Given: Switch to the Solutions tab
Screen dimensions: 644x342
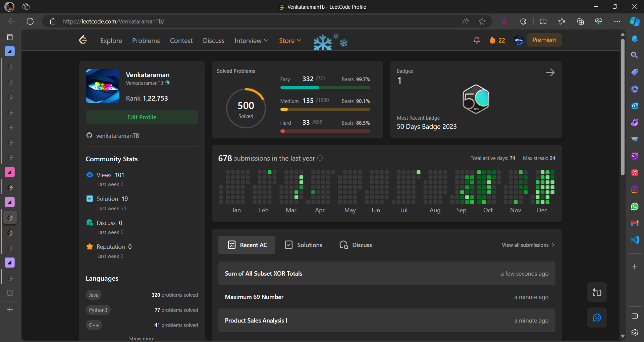Looking at the screenshot, I should click(303, 245).
